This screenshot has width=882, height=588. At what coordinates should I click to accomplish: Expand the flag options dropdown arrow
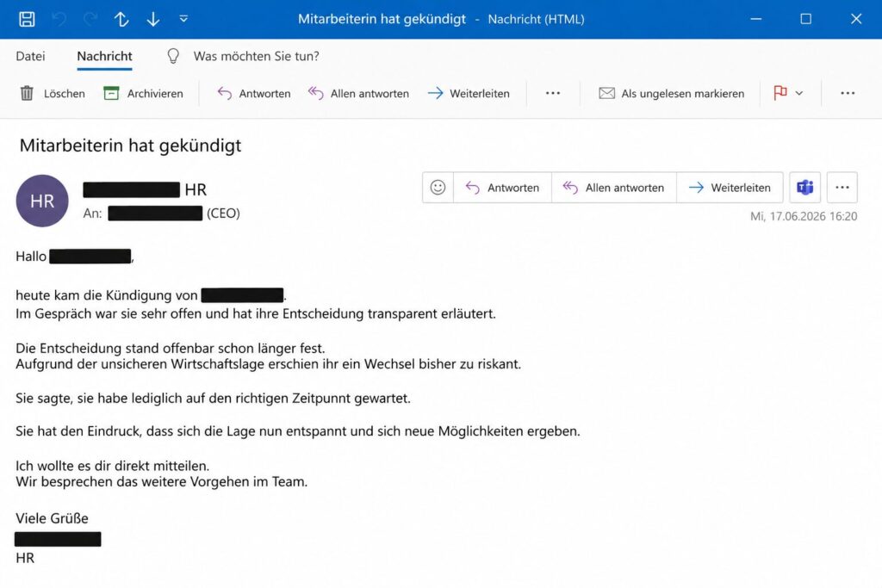point(799,93)
